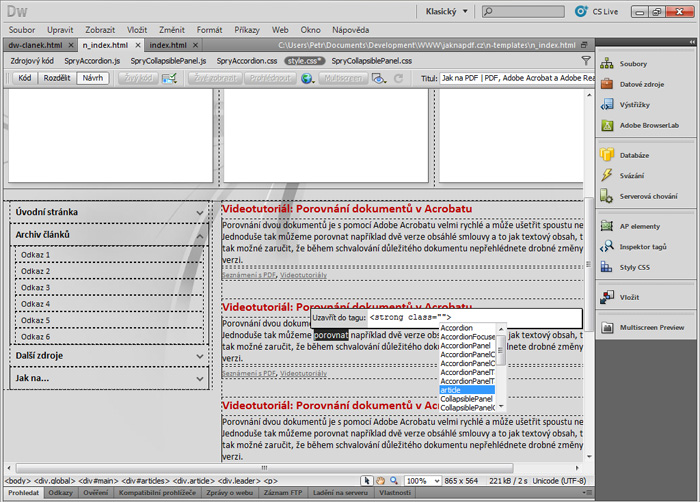Open SpryAccordion.js related file
The width and height of the screenshot is (700, 502).
pos(92,61)
